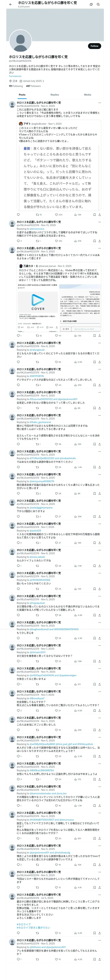Open the more options menu on the Nov 13 post
The width and height of the screenshot is (110, 980).
[99, 221]
